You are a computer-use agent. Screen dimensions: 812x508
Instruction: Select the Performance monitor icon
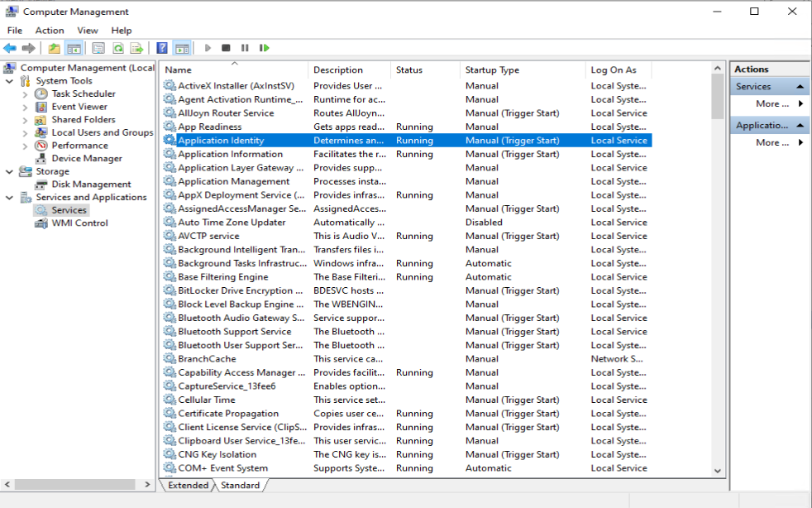point(41,146)
